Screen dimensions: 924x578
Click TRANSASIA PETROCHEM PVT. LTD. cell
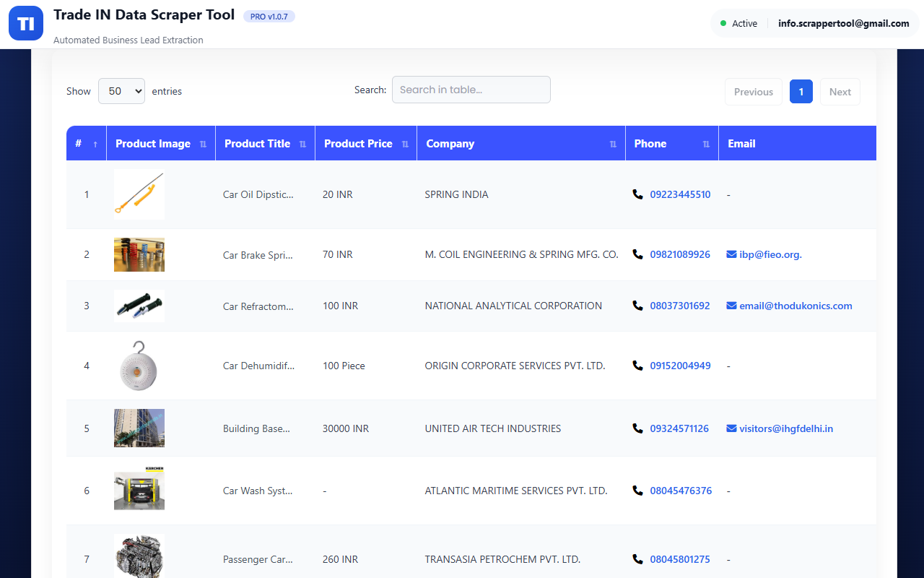pos(502,559)
